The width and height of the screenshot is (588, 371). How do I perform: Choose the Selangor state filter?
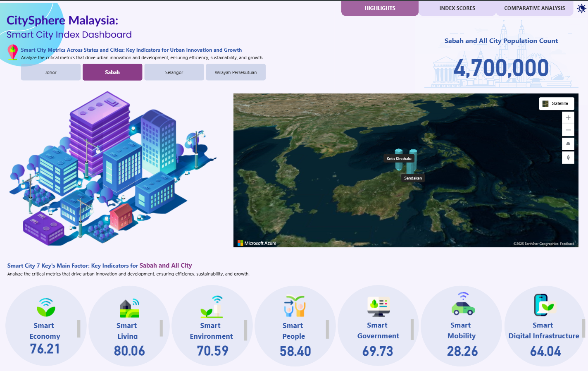click(174, 72)
